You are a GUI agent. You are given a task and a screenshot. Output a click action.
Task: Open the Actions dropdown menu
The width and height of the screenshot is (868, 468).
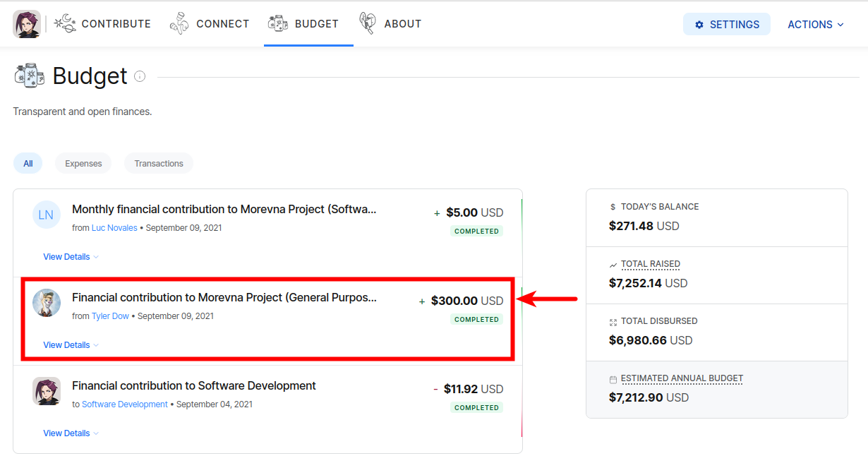point(816,24)
